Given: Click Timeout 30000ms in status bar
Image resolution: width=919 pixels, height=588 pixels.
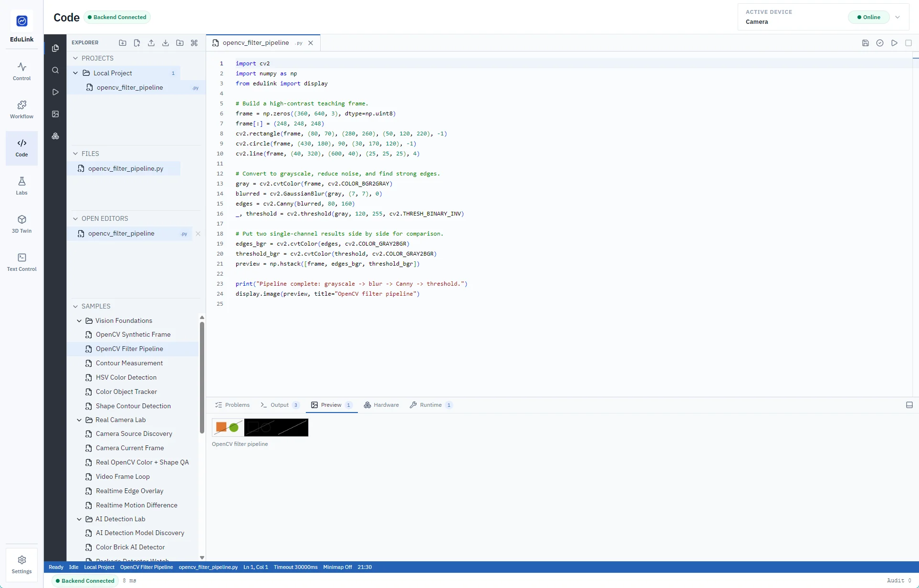Looking at the screenshot, I should coord(295,567).
